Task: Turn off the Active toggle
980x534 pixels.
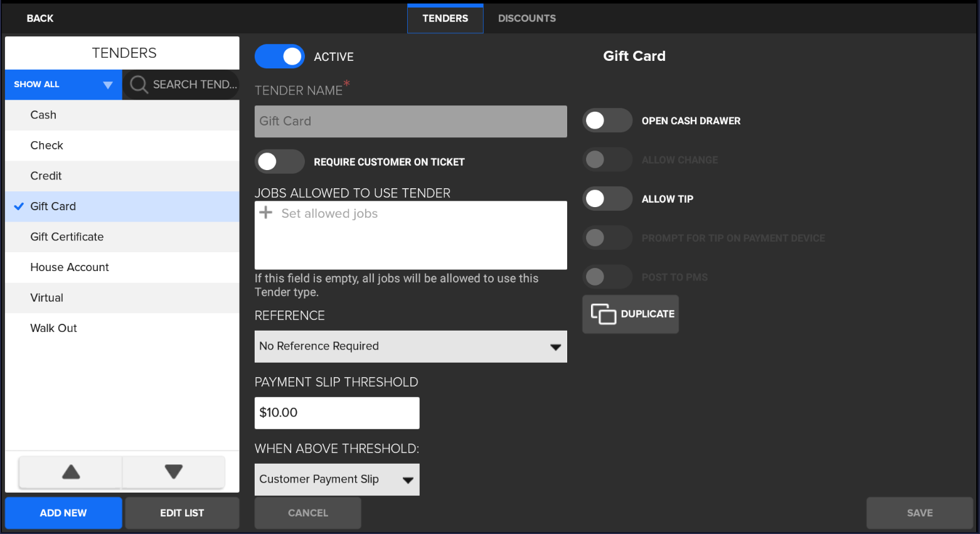Action: click(280, 56)
